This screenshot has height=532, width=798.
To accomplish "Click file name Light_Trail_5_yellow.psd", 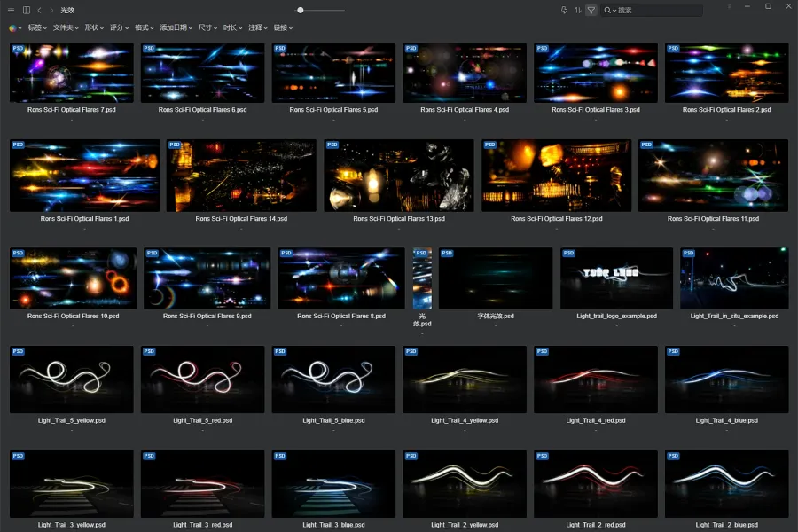I will pyautogui.click(x=71, y=420).
